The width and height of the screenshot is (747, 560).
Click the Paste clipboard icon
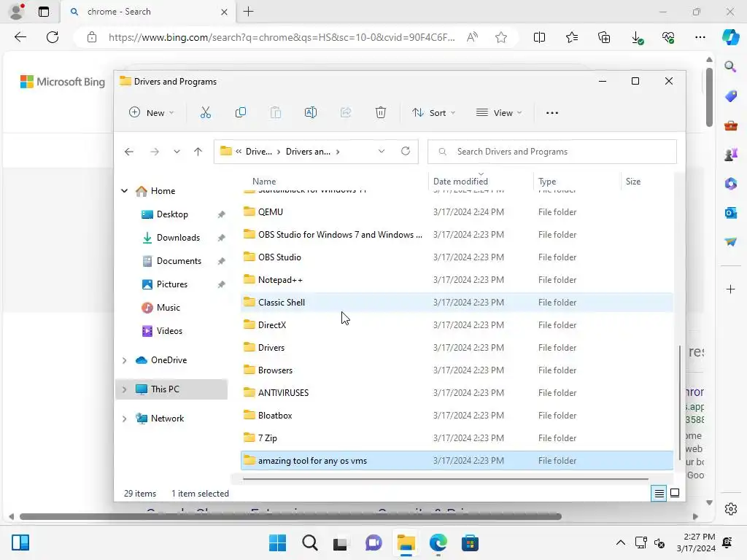[275, 113]
